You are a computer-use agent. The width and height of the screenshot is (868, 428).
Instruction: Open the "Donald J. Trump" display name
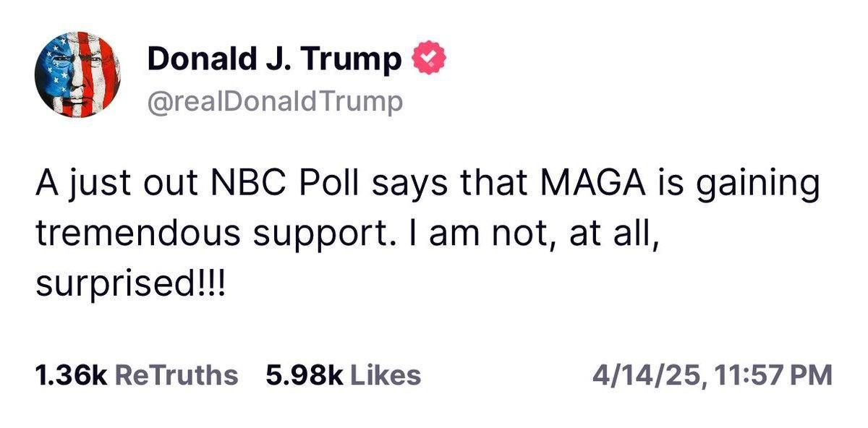tap(274, 61)
